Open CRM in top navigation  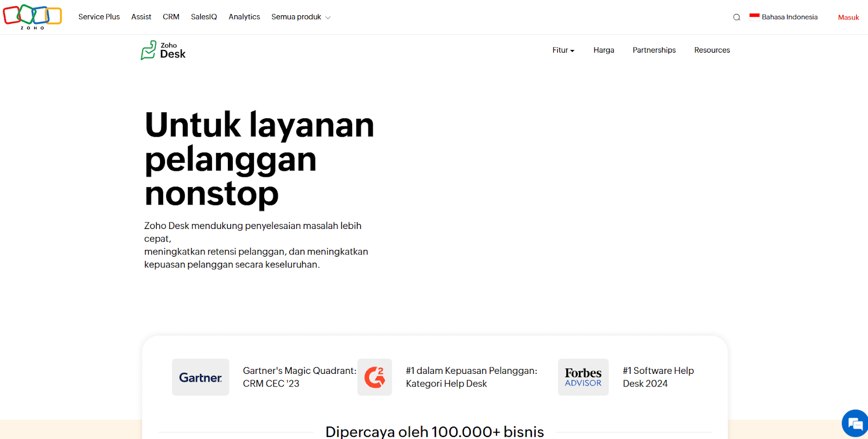click(171, 17)
